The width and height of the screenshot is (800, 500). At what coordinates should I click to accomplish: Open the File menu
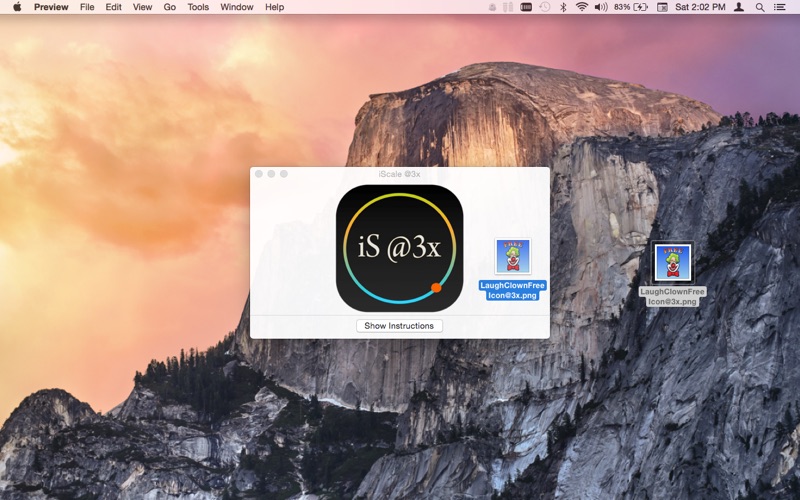coord(87,7)
